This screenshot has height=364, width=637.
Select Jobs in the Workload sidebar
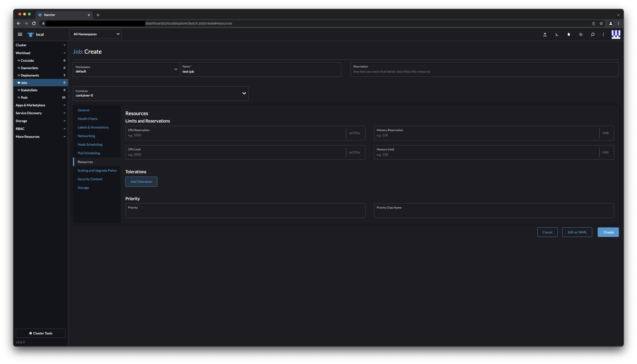pos(24,82)
